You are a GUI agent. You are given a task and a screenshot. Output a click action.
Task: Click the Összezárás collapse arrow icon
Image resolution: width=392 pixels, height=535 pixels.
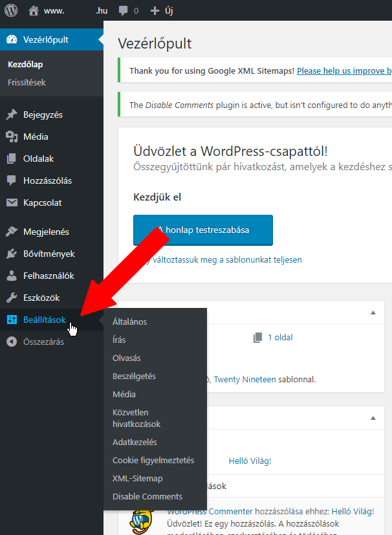12,342
